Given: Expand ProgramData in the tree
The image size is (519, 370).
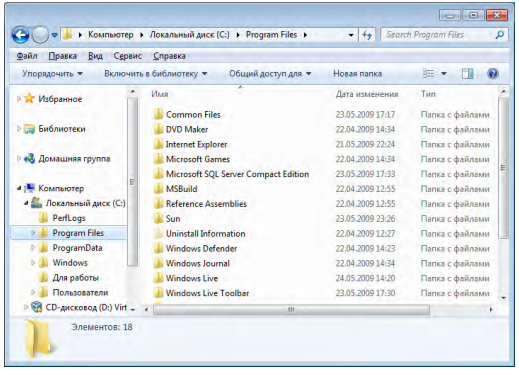Looking at the screenshot, I should pos(33,248).
